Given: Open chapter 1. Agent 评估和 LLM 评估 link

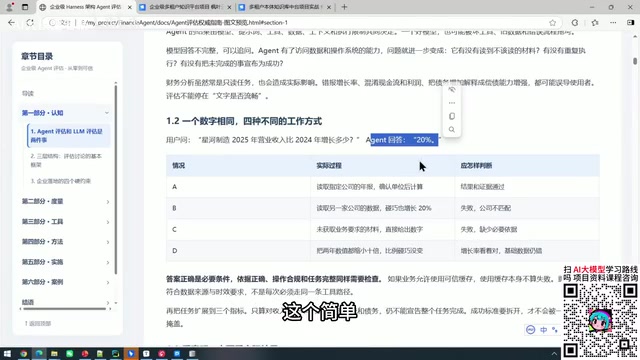Looking at the screenshot, I should click(x=69, y=136).
